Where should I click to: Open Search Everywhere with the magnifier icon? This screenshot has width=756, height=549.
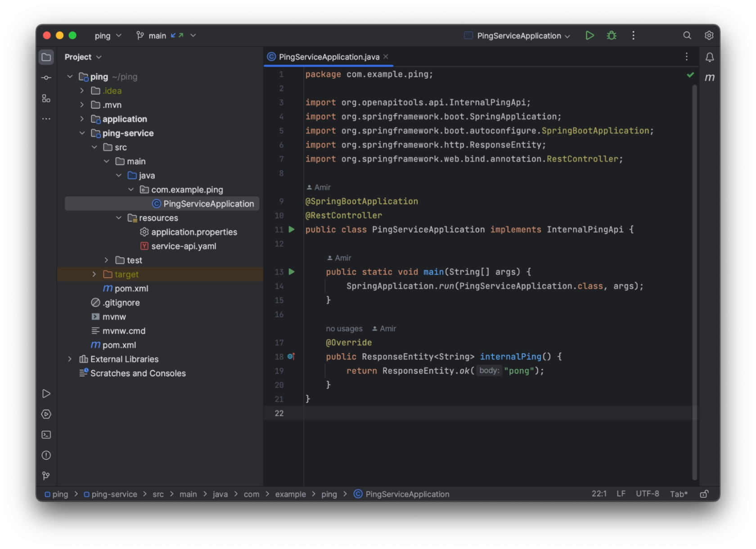(x=687, y=35)
